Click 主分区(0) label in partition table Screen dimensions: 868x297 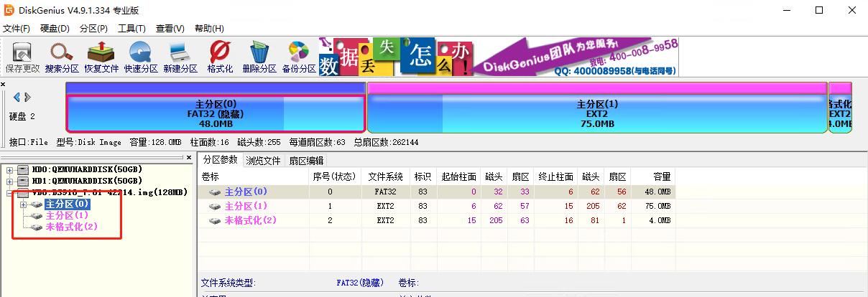246,192
